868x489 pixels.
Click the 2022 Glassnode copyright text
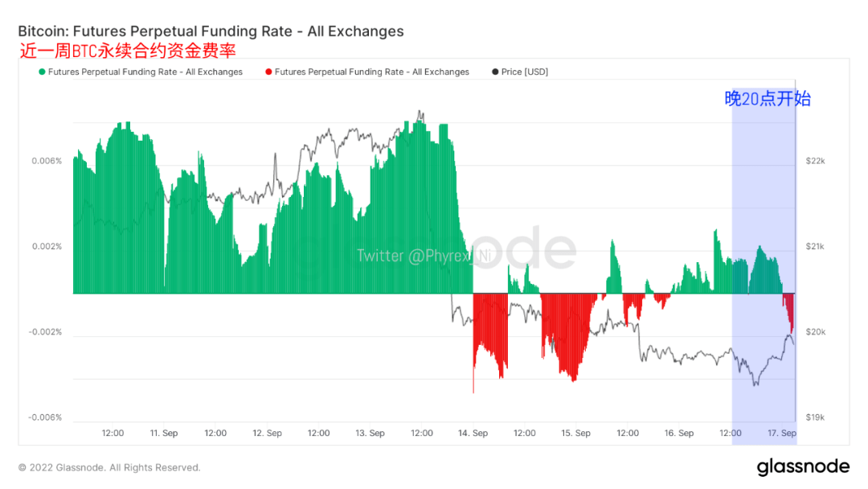(109, 467)
